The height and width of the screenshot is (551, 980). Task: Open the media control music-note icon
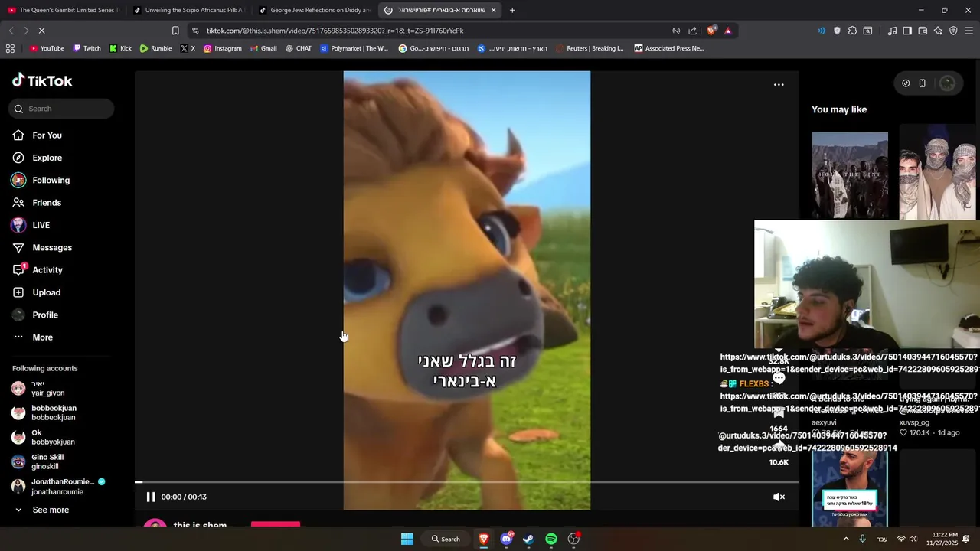(892, 31)
